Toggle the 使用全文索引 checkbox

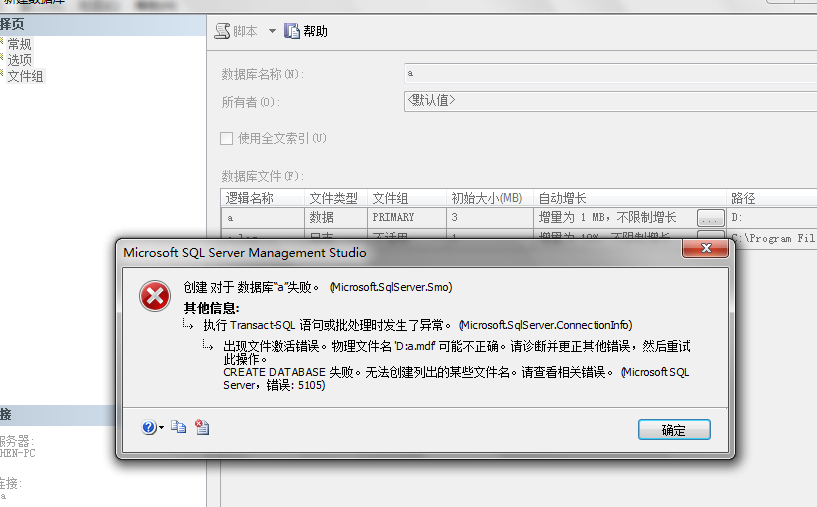[226, 138]
